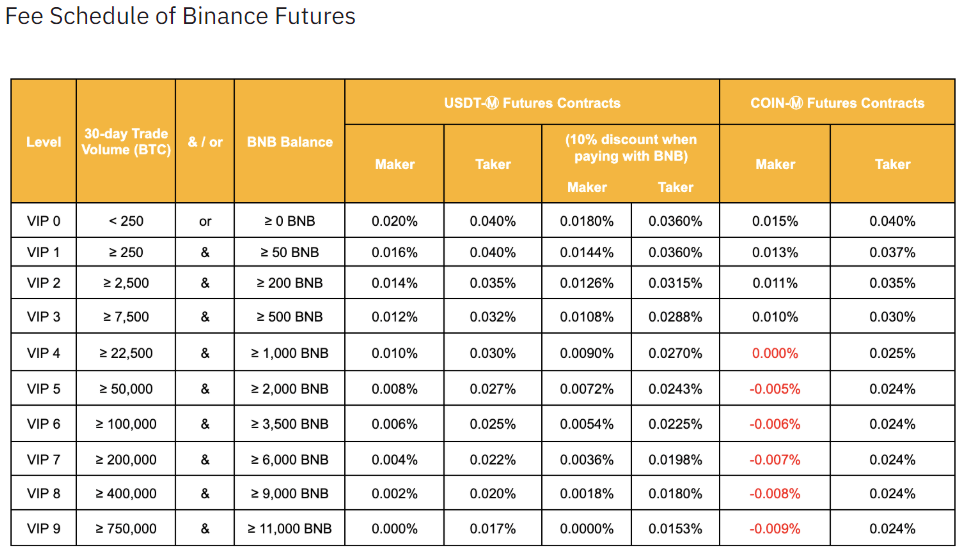This screenshot has width=958, height=549.
Task: Click the VIP 9 level cell
Action: [x=43, y=528]
